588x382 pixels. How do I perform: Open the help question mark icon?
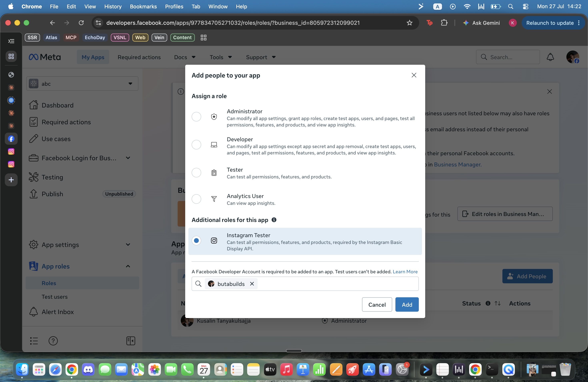[53, 341]
